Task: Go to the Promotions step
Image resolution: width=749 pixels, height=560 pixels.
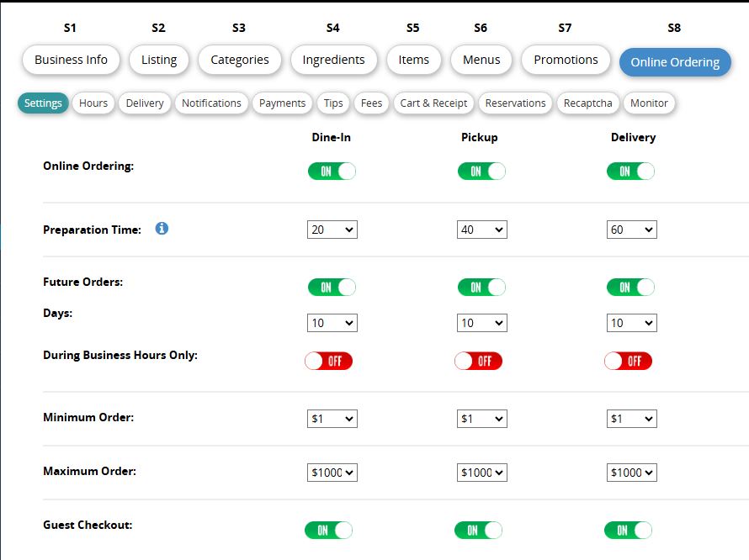Action: pyautogui.click(x=566, y=60)
